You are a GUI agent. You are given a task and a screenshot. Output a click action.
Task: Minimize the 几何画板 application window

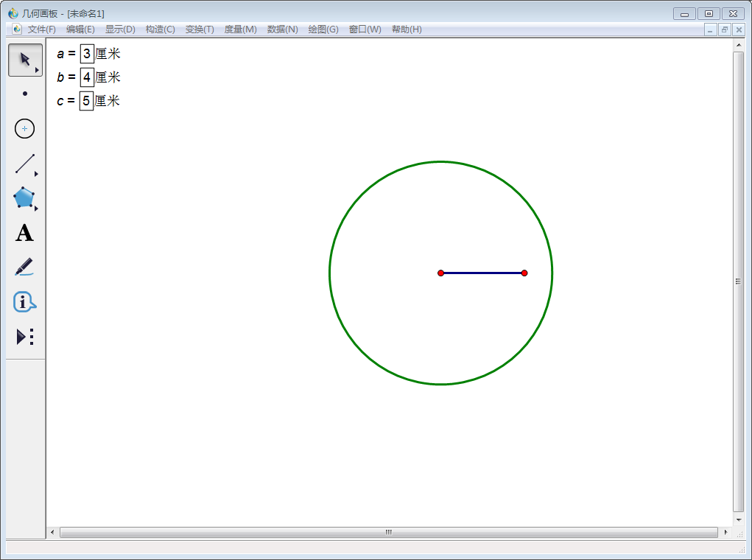point(684,14)
